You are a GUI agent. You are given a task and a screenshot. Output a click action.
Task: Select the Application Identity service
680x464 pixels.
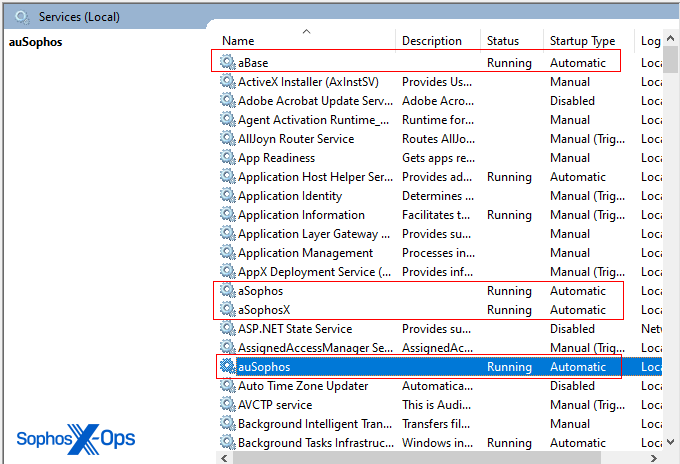[290, 196]
